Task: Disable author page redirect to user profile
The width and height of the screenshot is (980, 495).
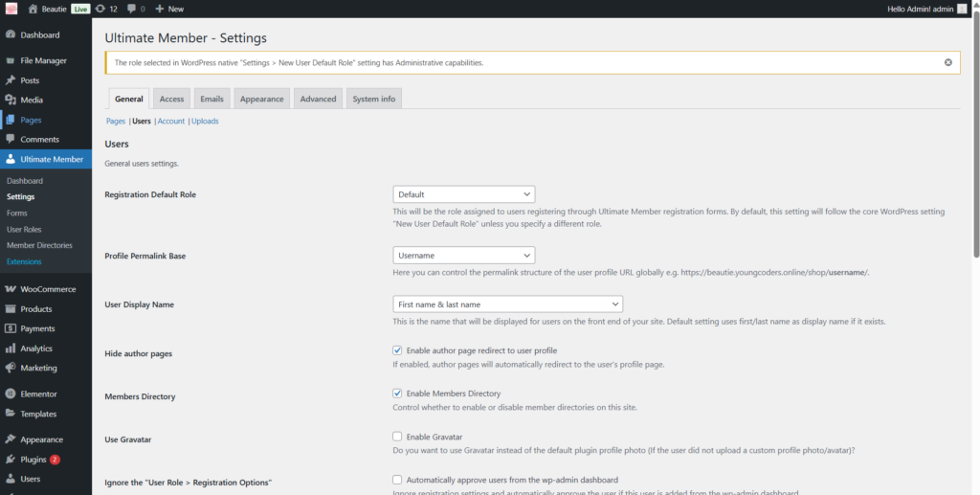Action: click(x=397, y=350)
